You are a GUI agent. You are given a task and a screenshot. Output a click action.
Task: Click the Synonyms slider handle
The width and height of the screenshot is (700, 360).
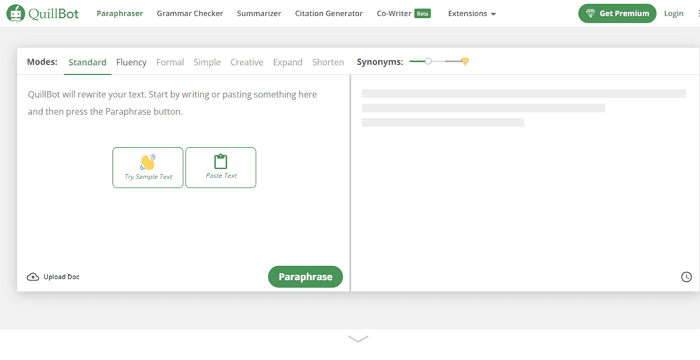428,61
